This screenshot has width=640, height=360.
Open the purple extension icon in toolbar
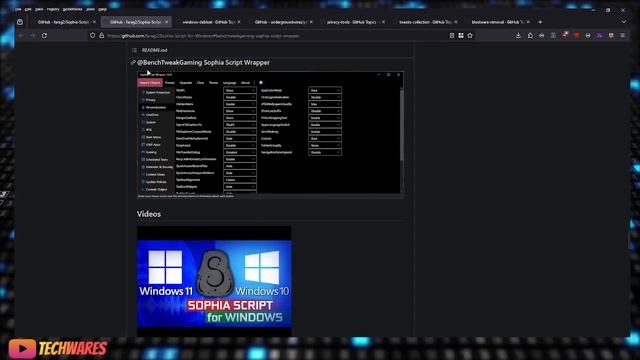pos(600,36)
